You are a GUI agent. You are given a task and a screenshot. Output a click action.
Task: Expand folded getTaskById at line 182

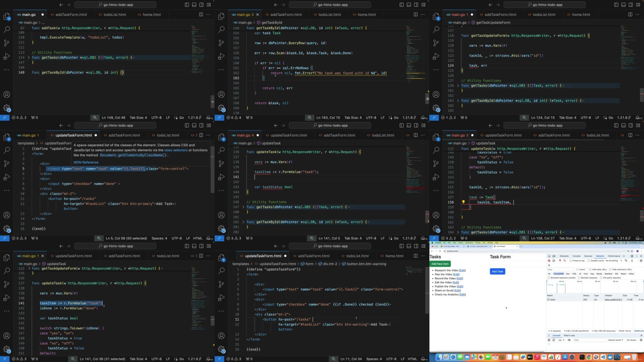tap(243, 222)
